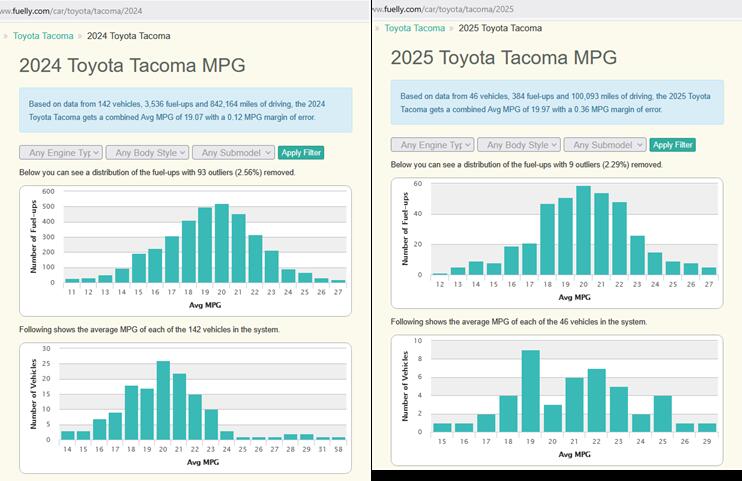Viewport: 742px width, 481px height.
Task: Open Any Engine Type dropdown on 2024 page
Action: coord(61,152)
